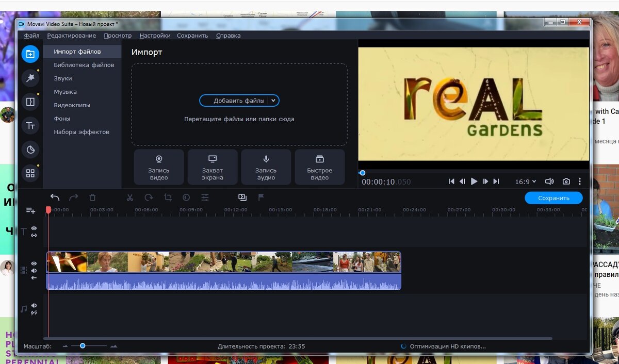Undo the last action
This screenshot has height=364, width=619.
click(x=55, y=197)
